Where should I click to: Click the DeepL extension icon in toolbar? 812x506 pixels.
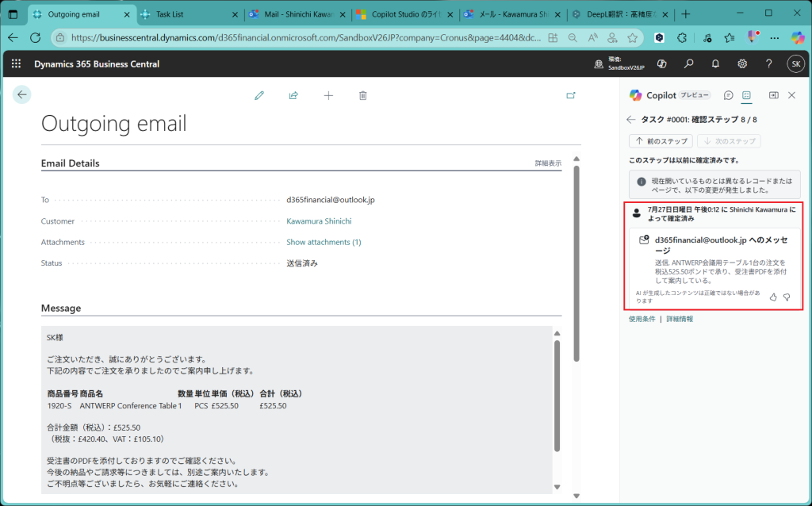659,38
